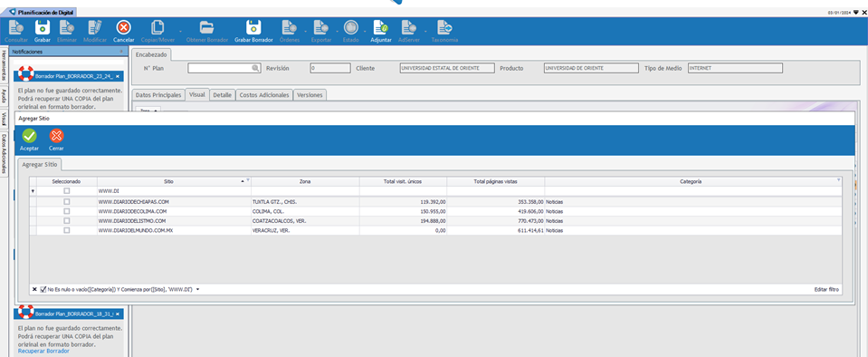Open Obtener Borrador folder icon
The width and height of the screenshot is (868, 357).
pos(206,27)
